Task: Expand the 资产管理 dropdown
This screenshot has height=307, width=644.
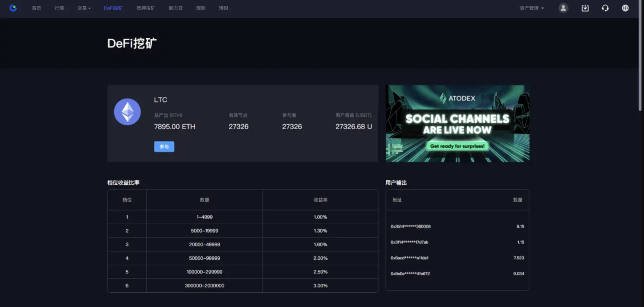Action: click(x=532, y=8)
